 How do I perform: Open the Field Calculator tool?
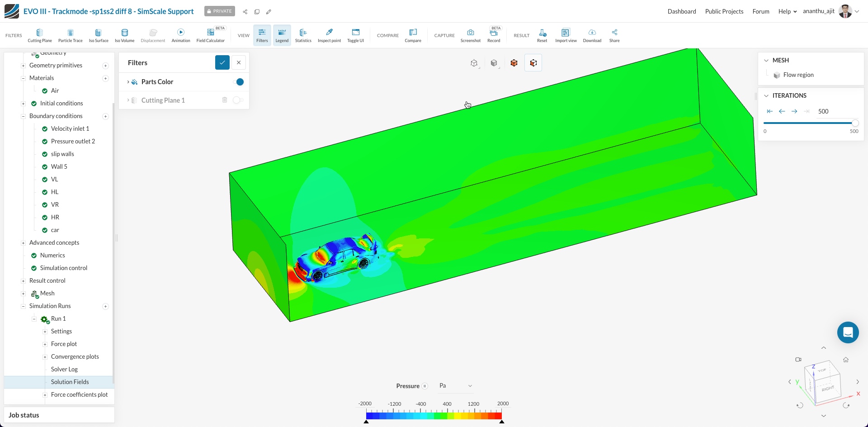[x=210, y=35]
